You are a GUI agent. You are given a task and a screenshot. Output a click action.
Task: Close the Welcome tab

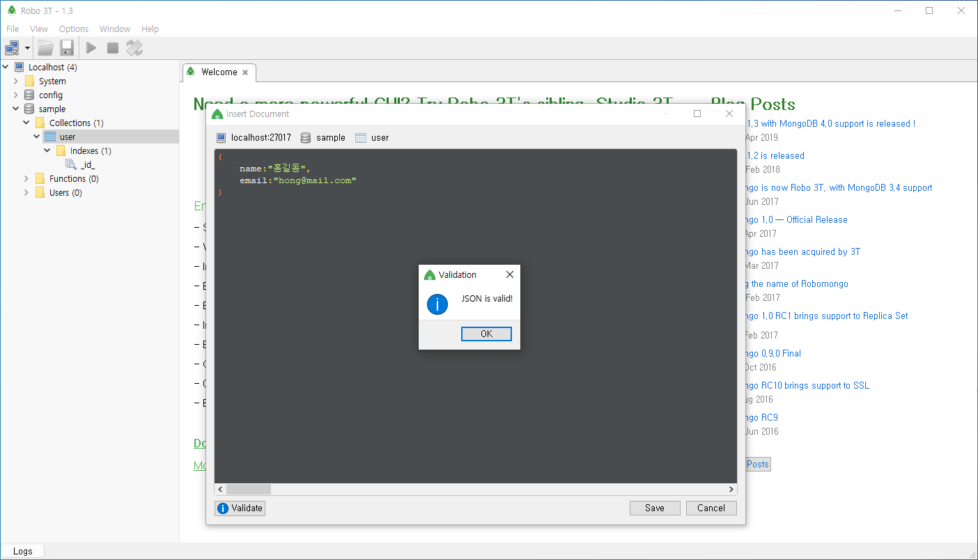click(245, 72)
